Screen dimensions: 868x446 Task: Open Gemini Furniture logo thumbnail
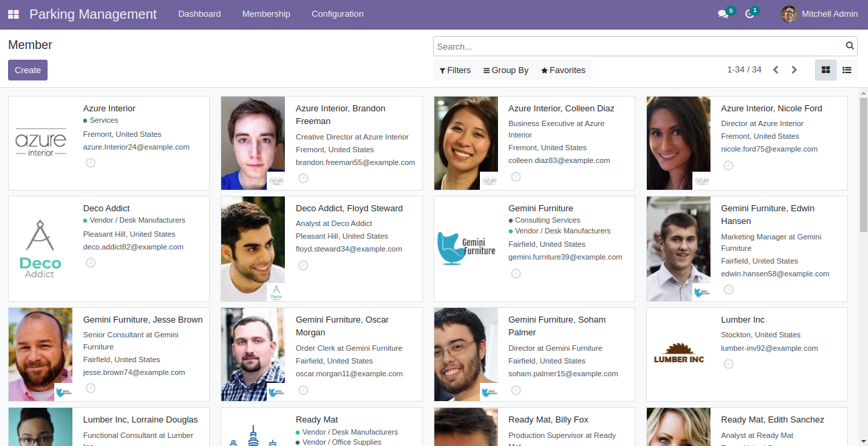(466, 249)
